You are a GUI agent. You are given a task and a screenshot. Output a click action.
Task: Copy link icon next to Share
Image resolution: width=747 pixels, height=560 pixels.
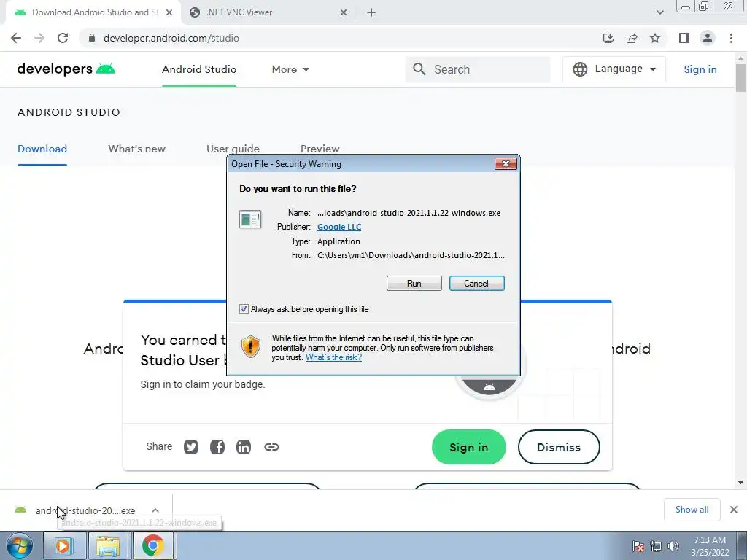[271, 447]
